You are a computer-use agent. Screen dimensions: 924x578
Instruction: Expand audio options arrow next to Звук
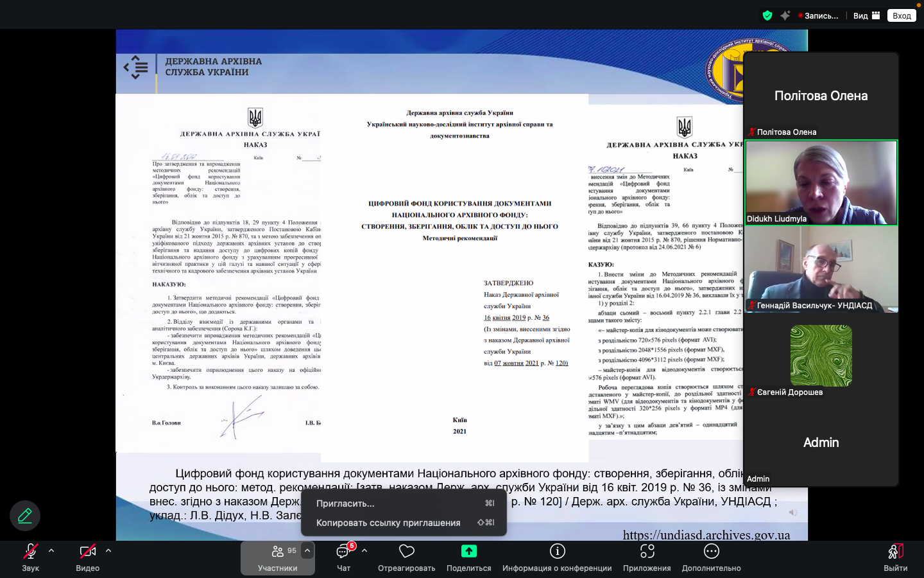point(51,550)
